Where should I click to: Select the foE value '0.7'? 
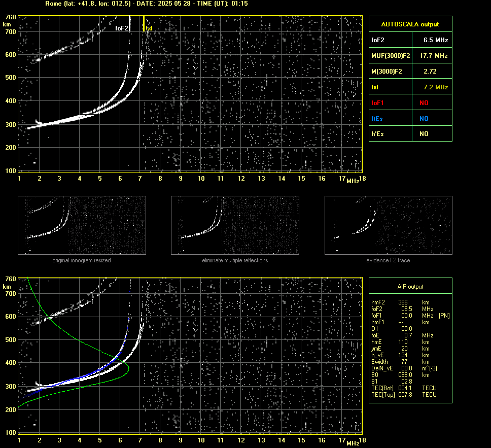(x=408, y=335)
